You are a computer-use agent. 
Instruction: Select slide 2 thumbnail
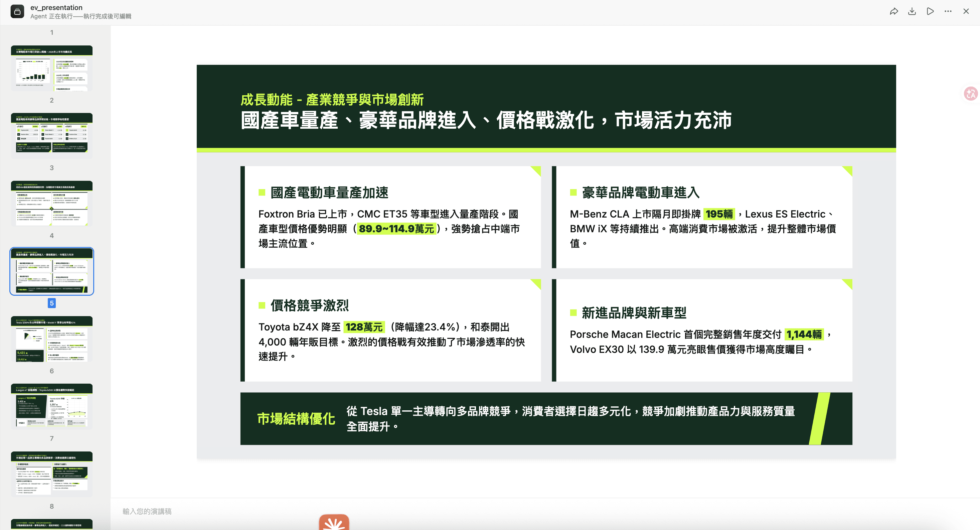(x=52, y=136)
